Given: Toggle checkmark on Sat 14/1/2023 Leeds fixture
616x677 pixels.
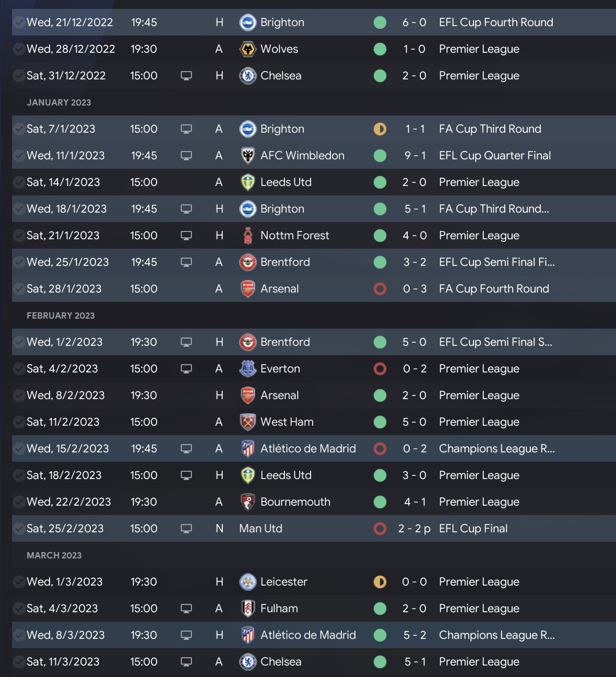Looking at the screenshot, I should [19, 182].
